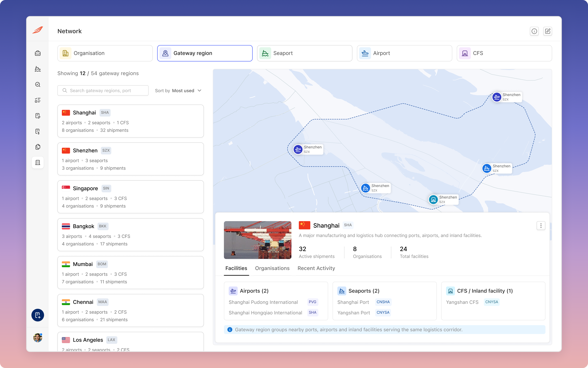The image size is (588, 368).
Task: Open the ship icon in sidebar
Action: point(38,69)
